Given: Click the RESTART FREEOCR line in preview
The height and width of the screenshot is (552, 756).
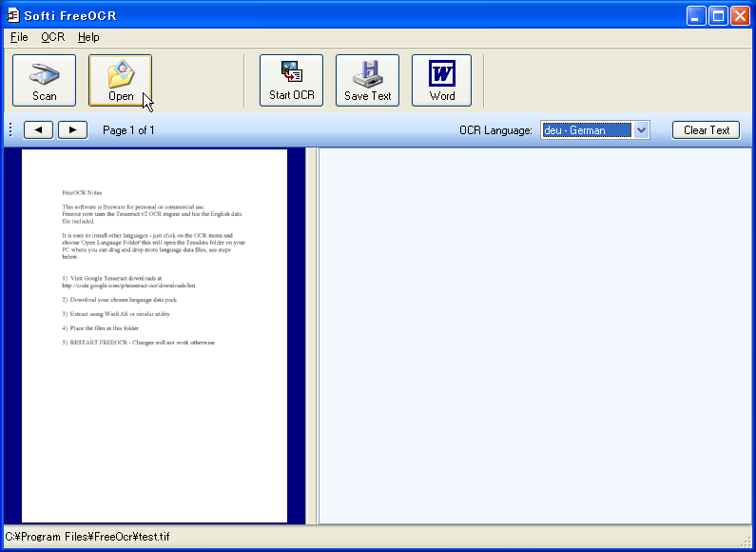Looking at the screenshot, I should [139, 343].
